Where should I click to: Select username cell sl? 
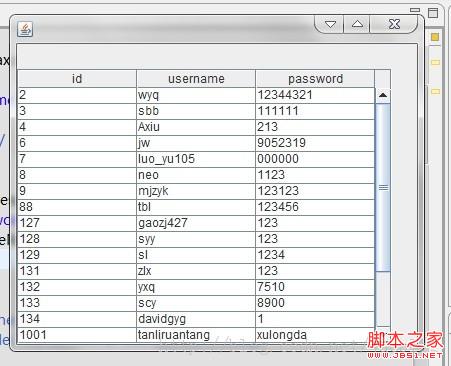tap(196, 255)
